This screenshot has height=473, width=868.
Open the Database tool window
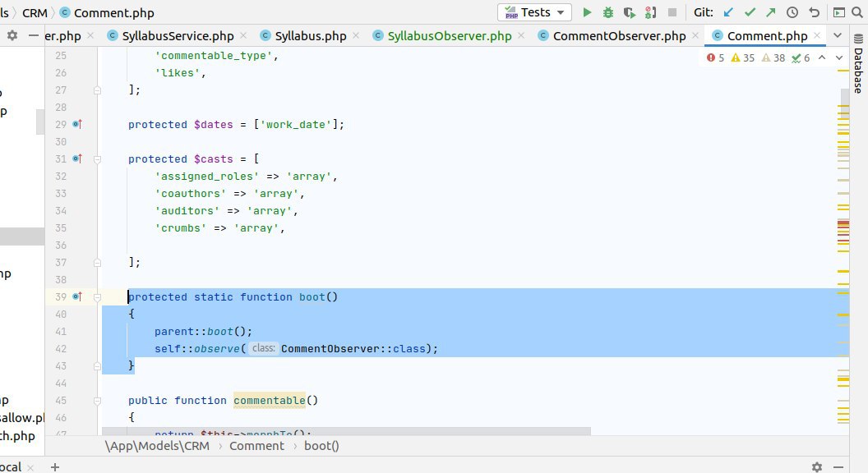tap(858, 63)
